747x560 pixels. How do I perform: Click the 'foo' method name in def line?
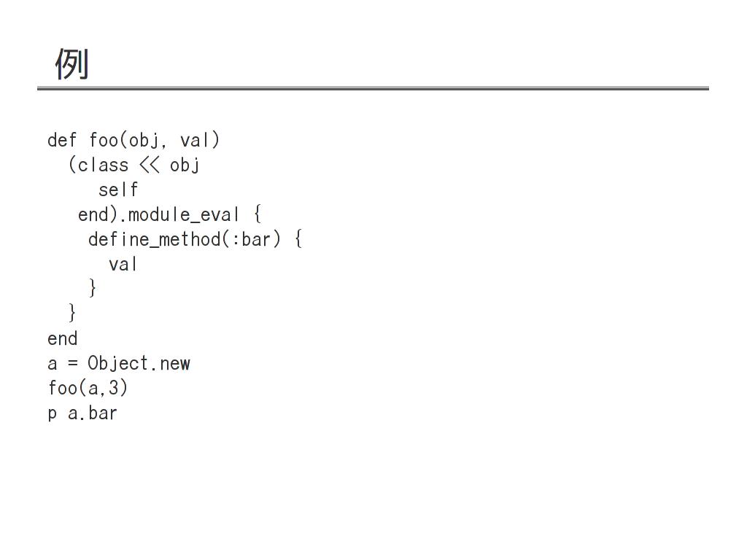104,140
